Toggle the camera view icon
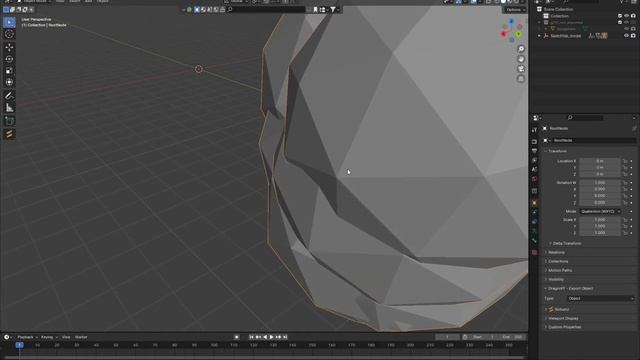The width and height of the screenshot is (640, 360). click(521, 69)
